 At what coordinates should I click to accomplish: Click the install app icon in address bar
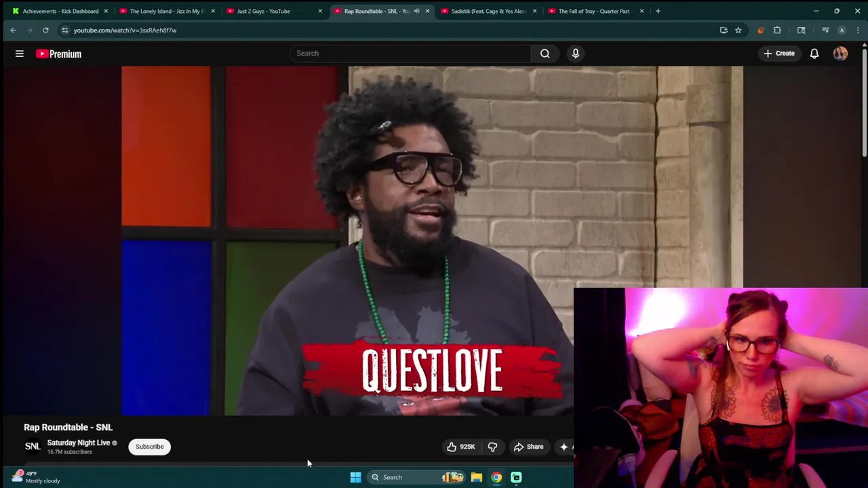[x=724, y=30]
